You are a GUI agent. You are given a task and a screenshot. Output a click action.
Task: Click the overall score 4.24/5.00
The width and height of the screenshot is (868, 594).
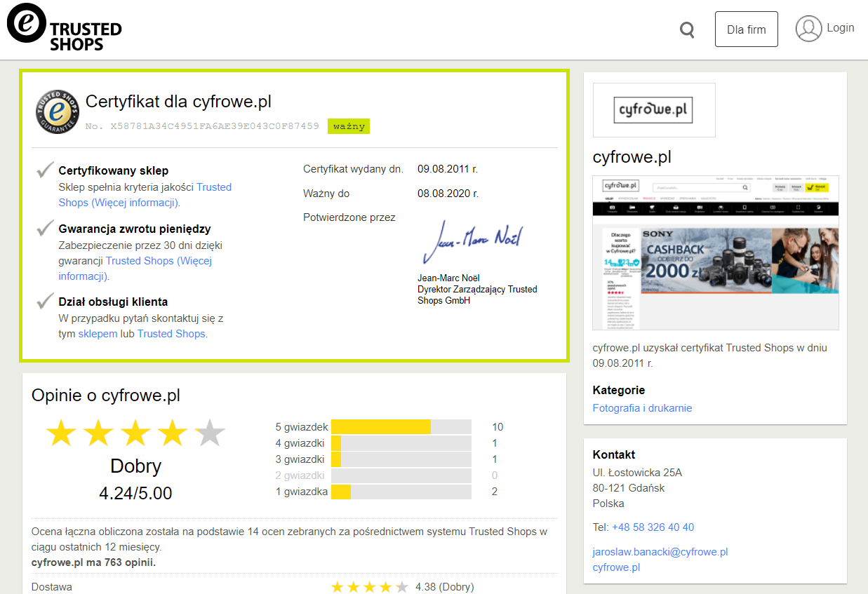[x=135, y=493]
